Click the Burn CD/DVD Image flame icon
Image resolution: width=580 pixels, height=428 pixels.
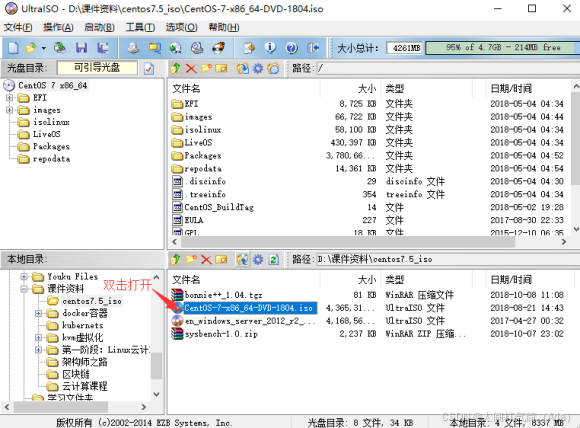(219, 48)
